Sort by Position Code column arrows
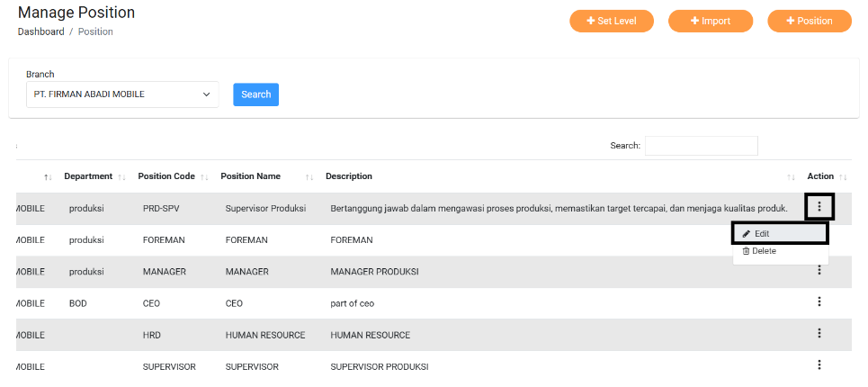Viewport: 868px width, 387px height. (204, 177)
